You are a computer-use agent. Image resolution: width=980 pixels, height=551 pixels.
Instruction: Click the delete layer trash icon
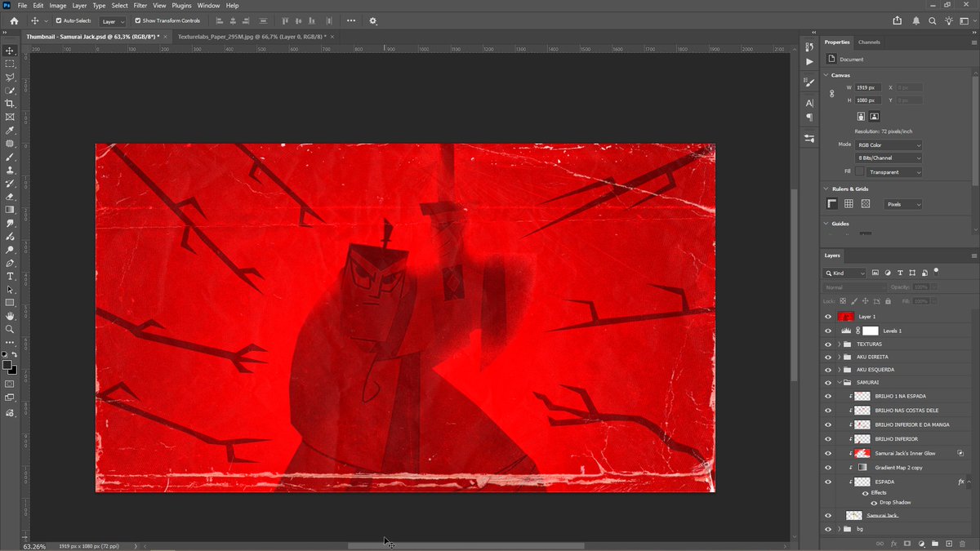click(x=962, y=543)
